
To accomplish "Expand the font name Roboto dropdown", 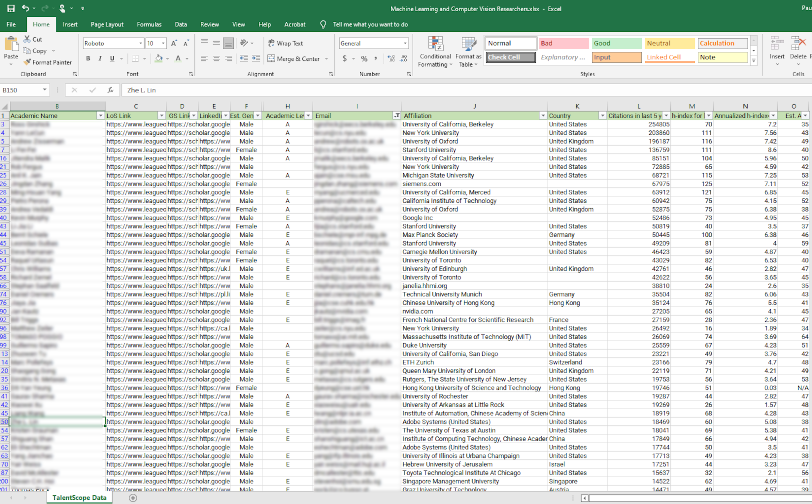I will click(x=141, y=44).
